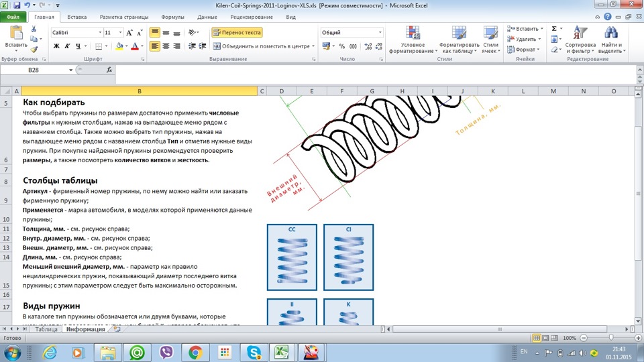Apply the fill color bucket icon

click(119, 46)
